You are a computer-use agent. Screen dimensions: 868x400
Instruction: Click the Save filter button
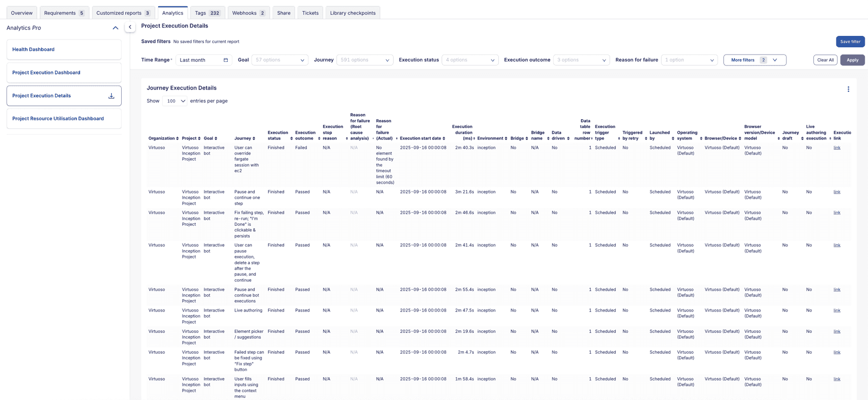tap(850, 42)
